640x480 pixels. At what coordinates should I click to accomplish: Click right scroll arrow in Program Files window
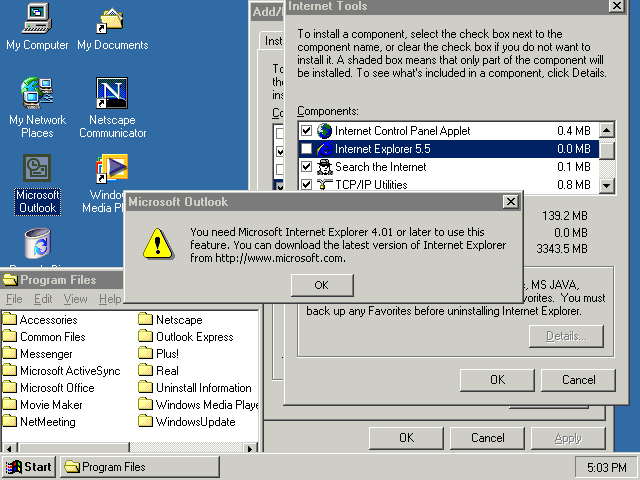(250, 448)
